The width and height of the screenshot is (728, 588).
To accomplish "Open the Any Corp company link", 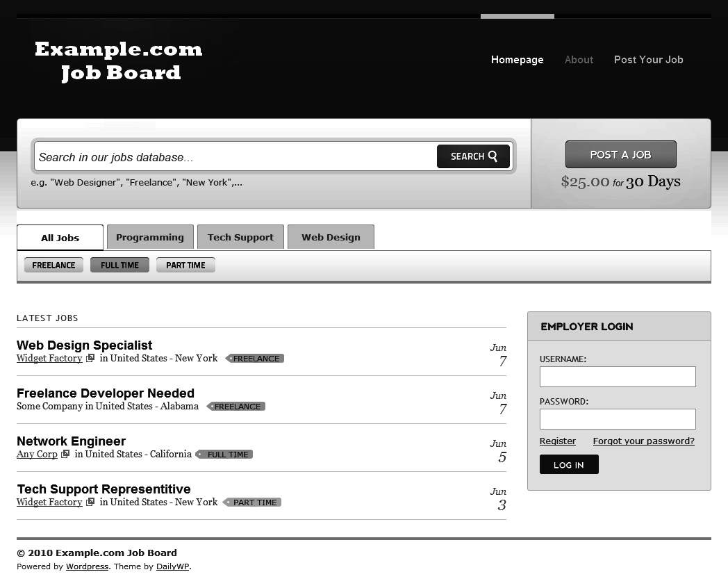I will pos(37,454).
